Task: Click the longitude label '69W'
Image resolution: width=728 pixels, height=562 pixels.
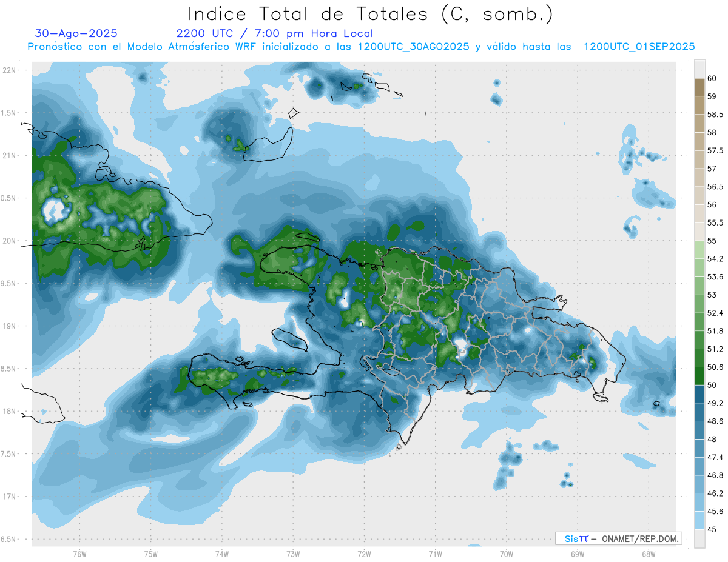Action: [x=578, y=554]
